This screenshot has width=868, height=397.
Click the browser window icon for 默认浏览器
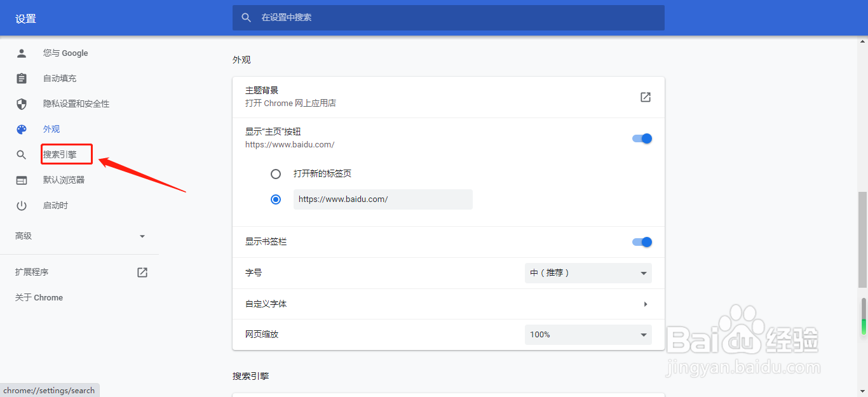22,180
